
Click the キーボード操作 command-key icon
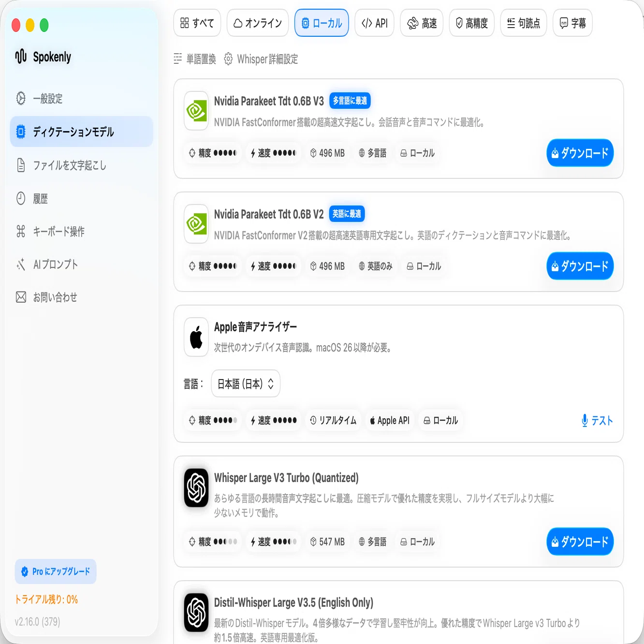click(x=21, y=232)
